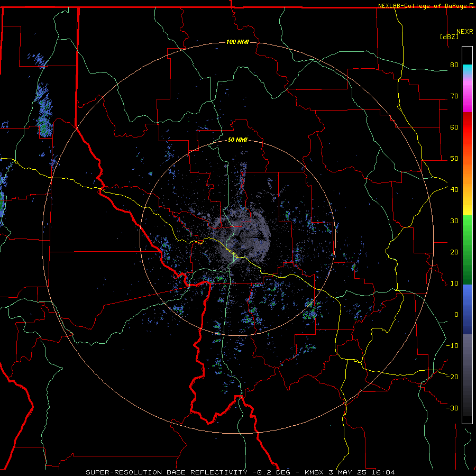Click the 80 value on the dBZ scale

tap(454, 65)
